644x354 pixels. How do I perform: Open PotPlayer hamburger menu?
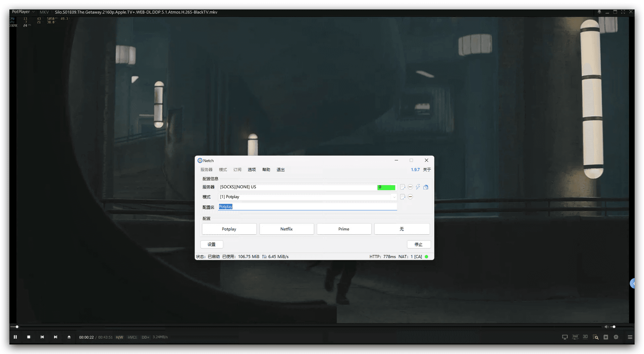tap(630, 337)
